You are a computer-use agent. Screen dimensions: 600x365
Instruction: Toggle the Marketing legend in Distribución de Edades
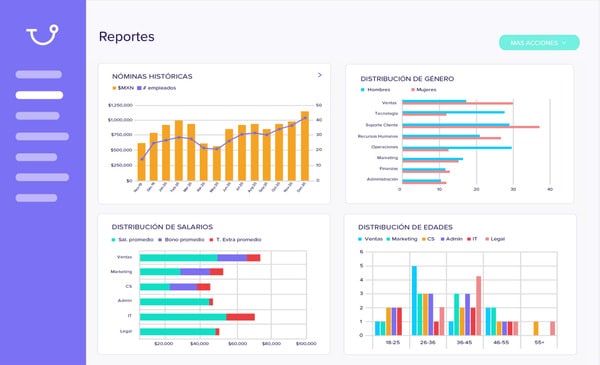402,239
